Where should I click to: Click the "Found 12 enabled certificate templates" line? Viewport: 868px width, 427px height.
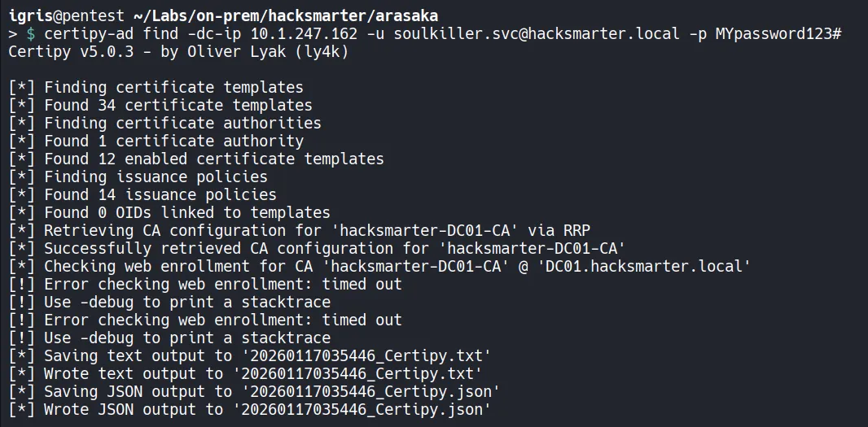click(213, 159)
